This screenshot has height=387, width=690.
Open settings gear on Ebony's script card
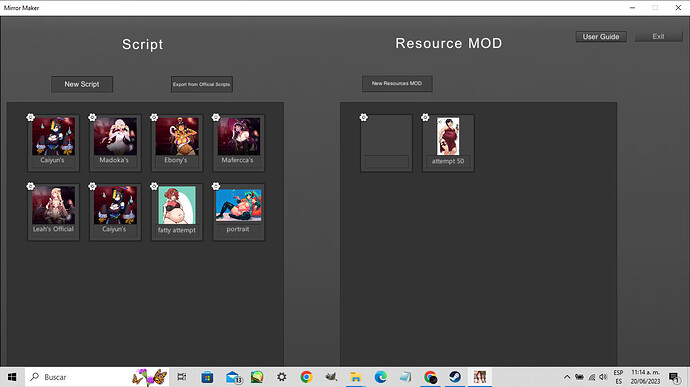point(154,117)
